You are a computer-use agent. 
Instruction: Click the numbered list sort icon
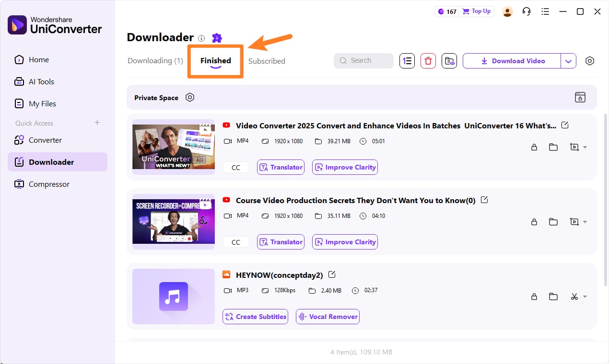[407, 61]
